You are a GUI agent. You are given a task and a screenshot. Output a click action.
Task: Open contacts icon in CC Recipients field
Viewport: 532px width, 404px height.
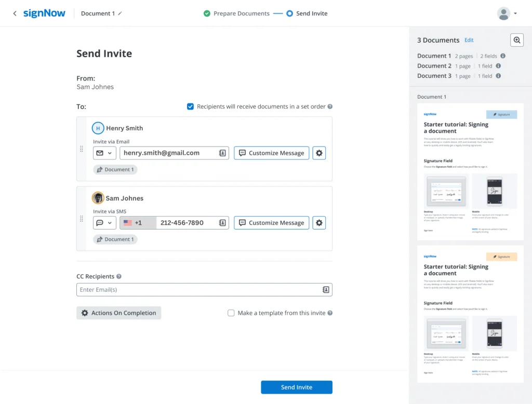(x=326, y=290)
